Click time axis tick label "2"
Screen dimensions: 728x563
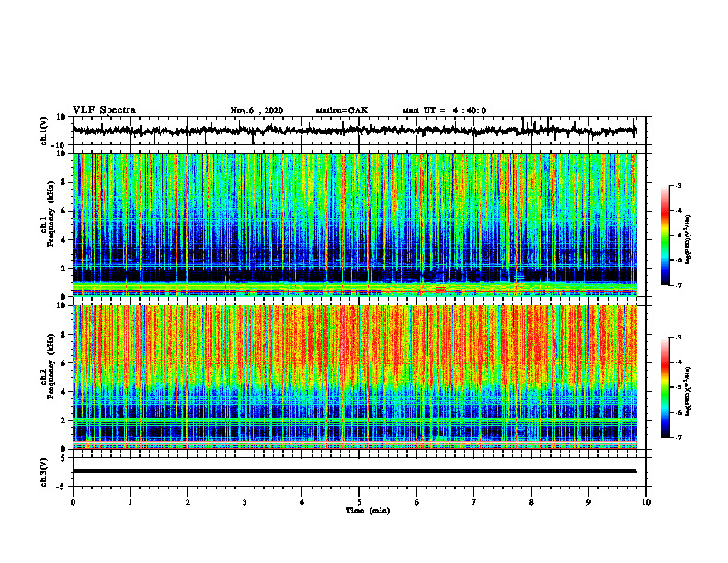coord(188,502)
